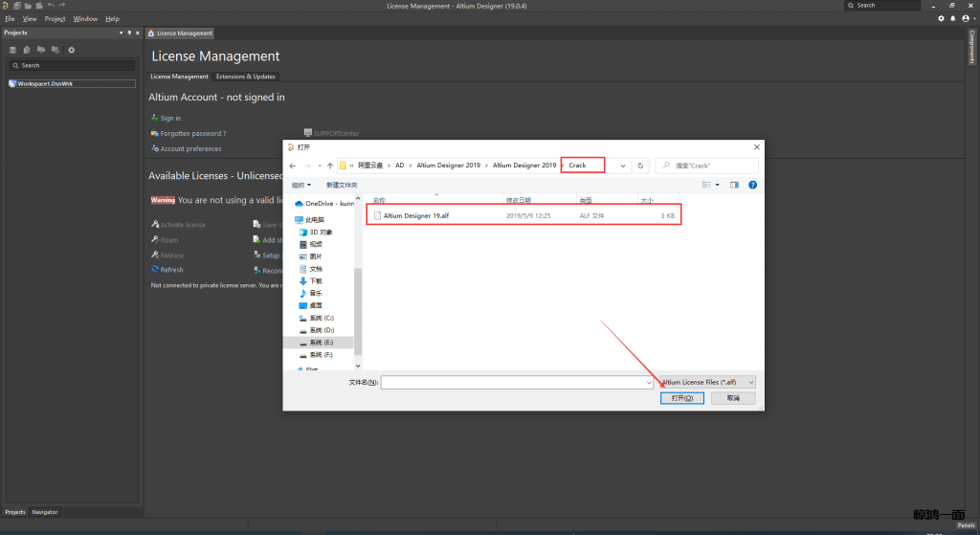
Task: Click the 文件名 filename input field
Action: [517, 382]
